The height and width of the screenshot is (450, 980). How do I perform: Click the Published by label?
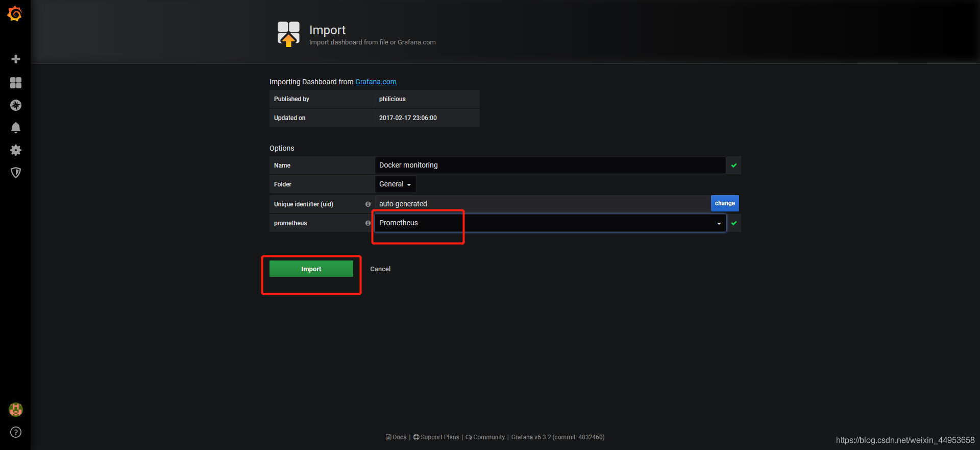291,99
